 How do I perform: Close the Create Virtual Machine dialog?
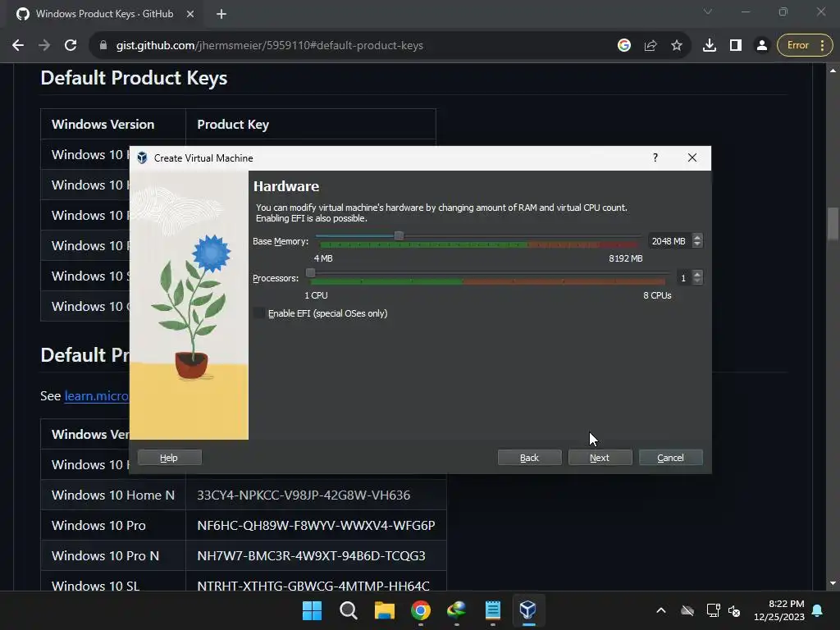click(x=692, y=157)
